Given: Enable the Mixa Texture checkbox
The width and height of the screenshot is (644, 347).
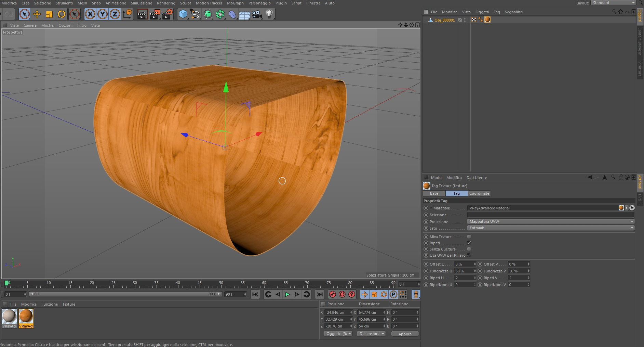Looking at the screenshot, I should [469, 237].
